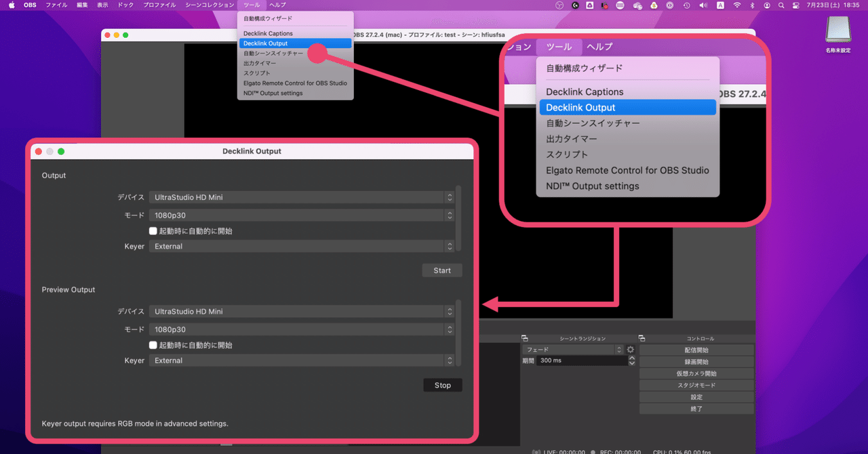Image resolution: width=868 pixels, height=454 pixels.
Task: Enable 起動時に自動的に開始 under Output
Action: (x=153, y=231)
